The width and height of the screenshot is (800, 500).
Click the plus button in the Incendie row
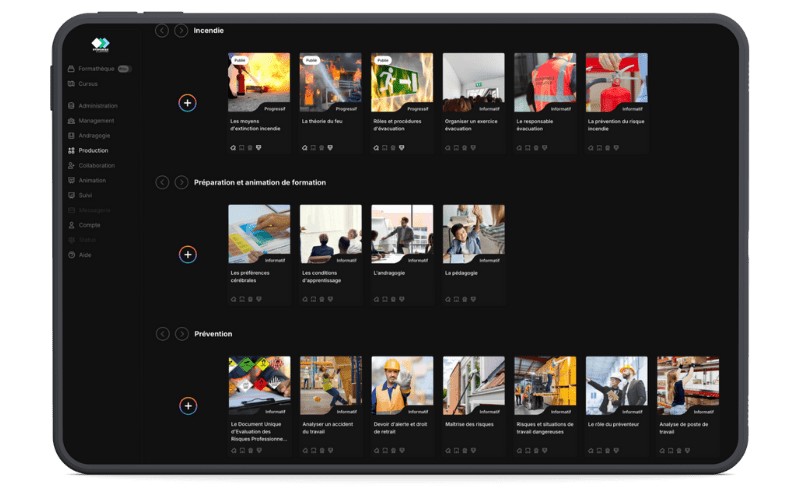188,103
